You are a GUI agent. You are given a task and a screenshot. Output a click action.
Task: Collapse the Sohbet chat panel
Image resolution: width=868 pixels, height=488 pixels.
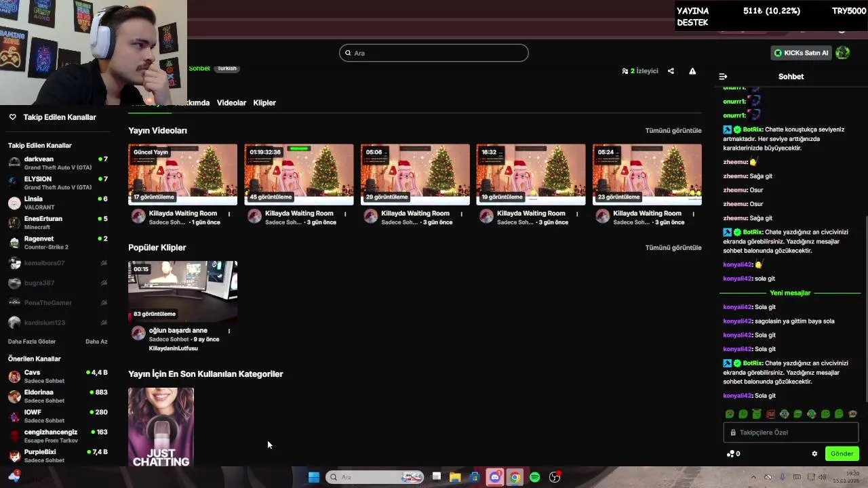click(723, 77)
